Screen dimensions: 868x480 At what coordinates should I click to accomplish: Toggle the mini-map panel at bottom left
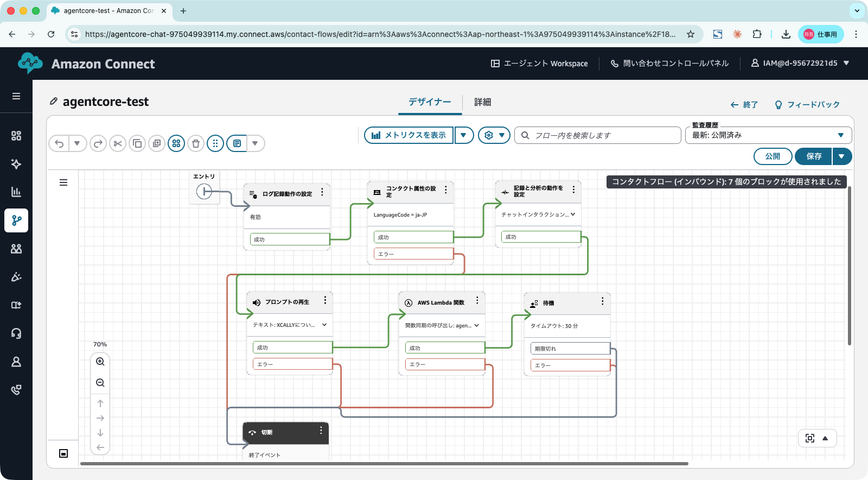point(63,453)
